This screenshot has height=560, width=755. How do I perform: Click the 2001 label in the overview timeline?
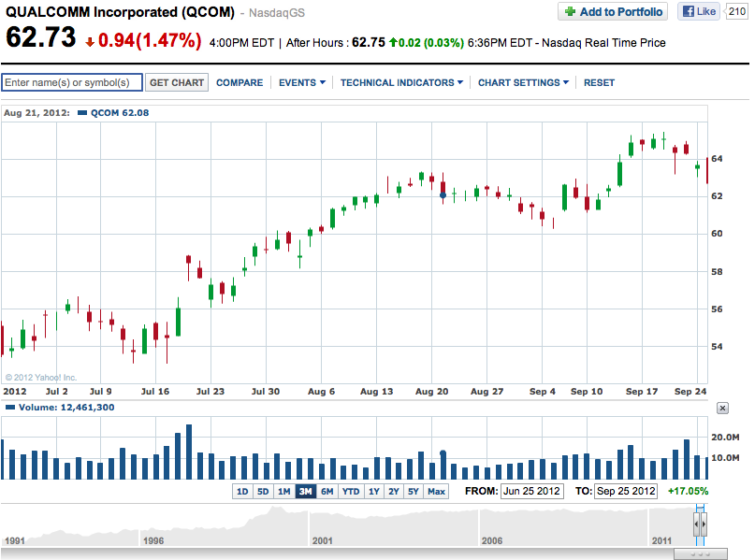click(322, 540)
